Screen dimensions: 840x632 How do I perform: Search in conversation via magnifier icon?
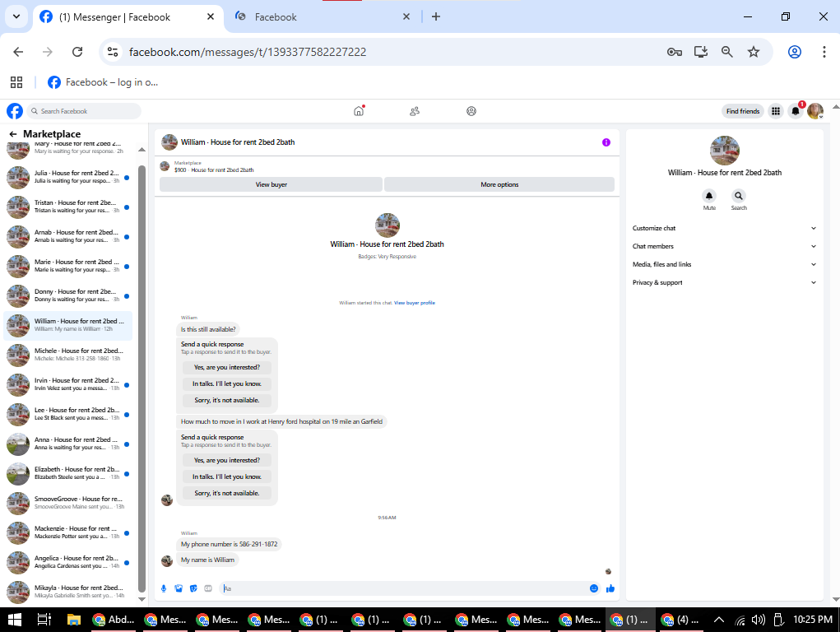pyautogui.click(x=739, y=196)
